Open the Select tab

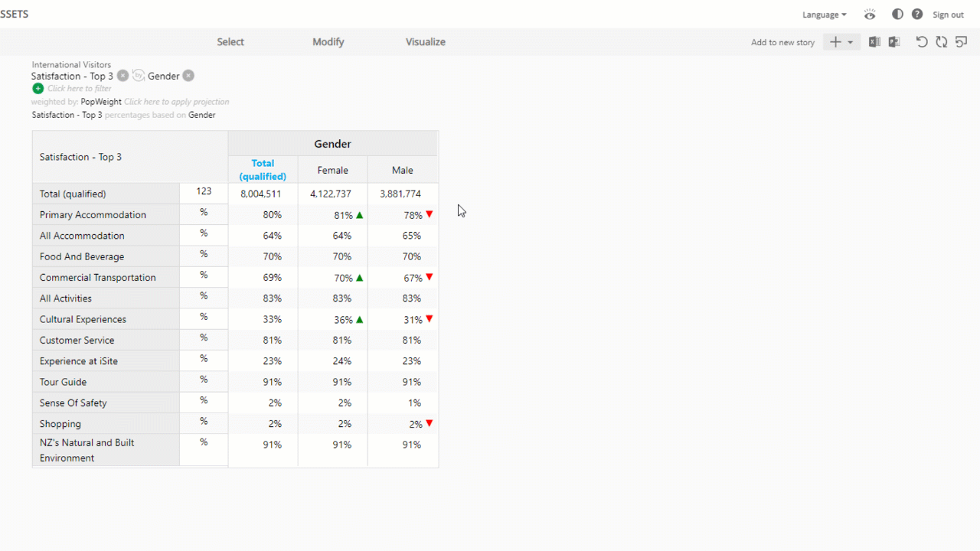click(x=230, y=42)
